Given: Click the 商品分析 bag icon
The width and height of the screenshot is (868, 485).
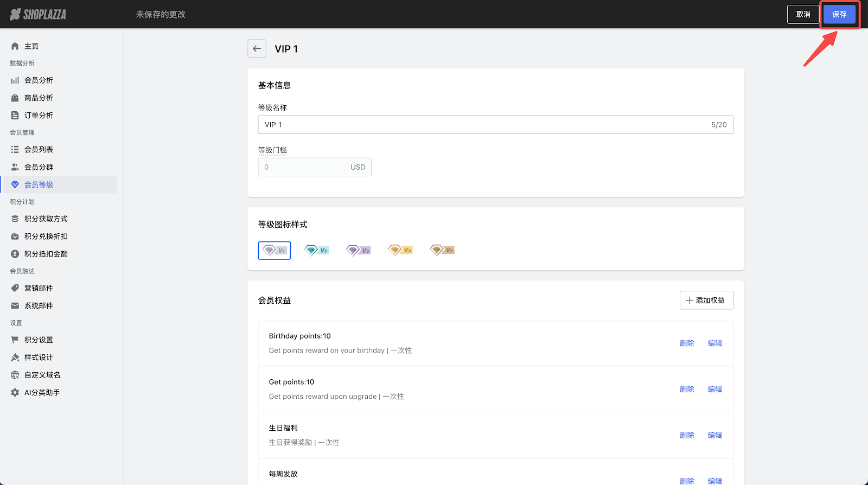Looking at the screenshot, I should [15, 98].
